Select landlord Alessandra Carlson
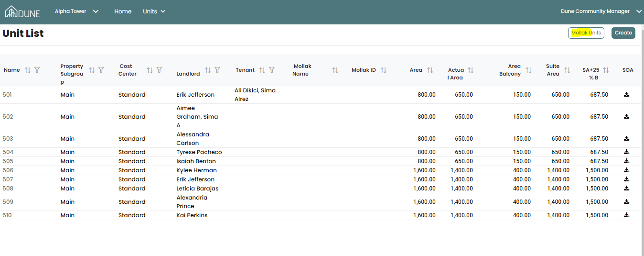 coord(193,139)
